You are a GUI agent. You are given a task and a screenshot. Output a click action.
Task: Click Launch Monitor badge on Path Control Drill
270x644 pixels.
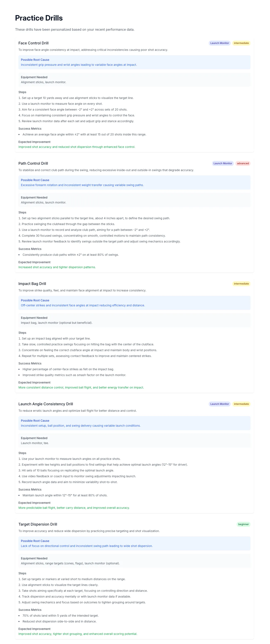(x=223, y=163)
